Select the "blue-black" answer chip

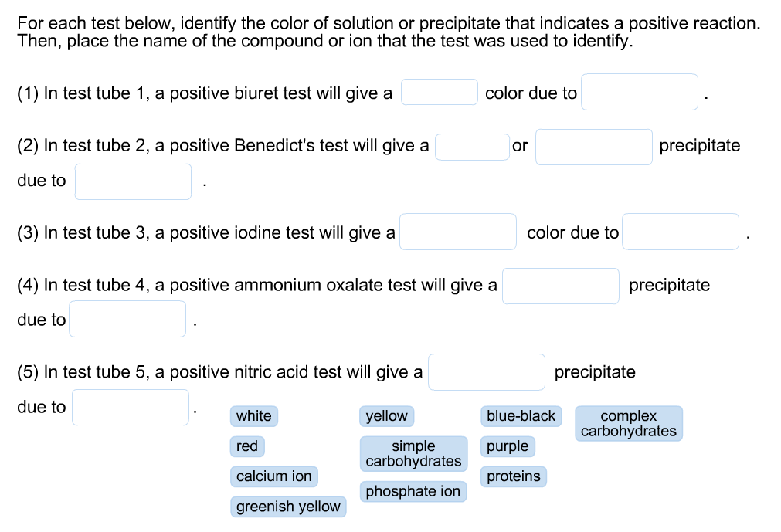[x=521, y=416]
